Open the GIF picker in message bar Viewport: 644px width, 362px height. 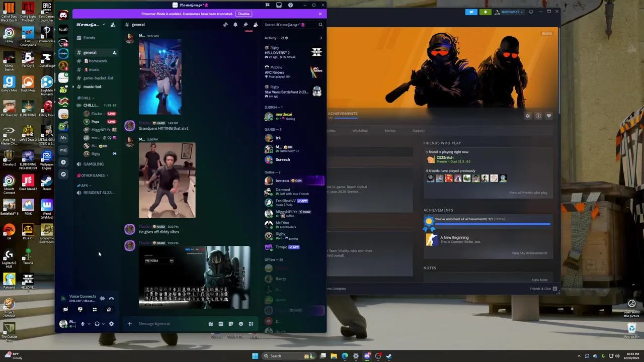click(221, 324)
